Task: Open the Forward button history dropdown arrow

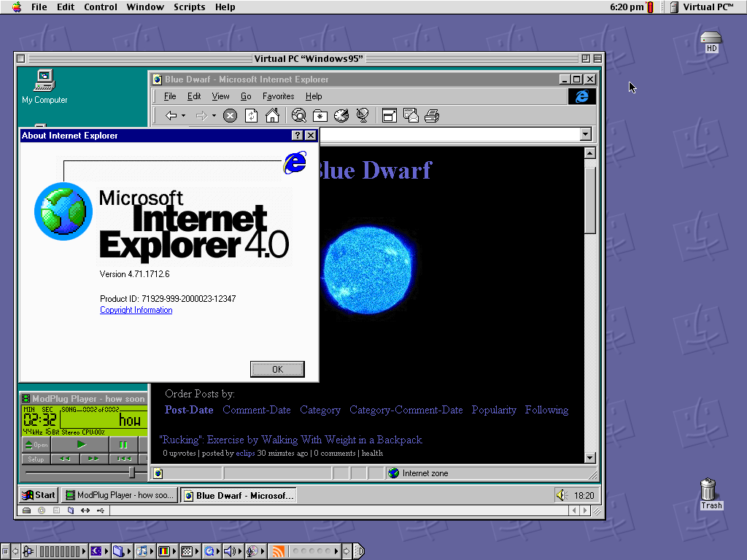Action: [214, 116]
